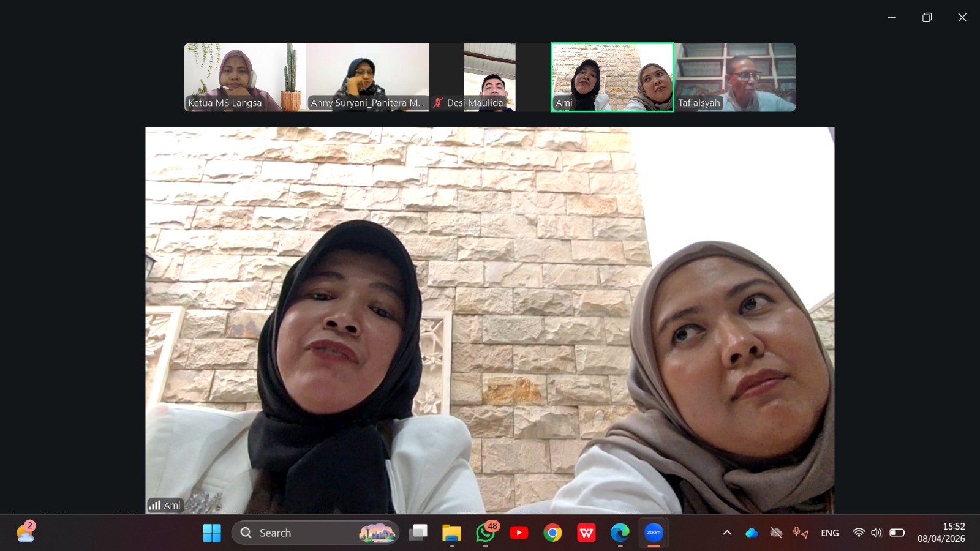Launch YouTube from the taskbar
This screenshot has width=980, height=551.
click(x=519, y=533)
